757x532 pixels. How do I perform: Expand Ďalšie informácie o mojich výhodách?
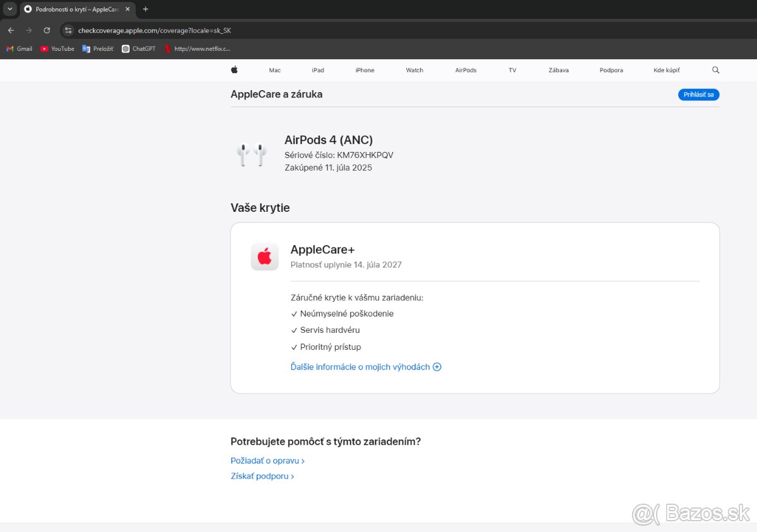pyautogui.click(x=366, y=367)
